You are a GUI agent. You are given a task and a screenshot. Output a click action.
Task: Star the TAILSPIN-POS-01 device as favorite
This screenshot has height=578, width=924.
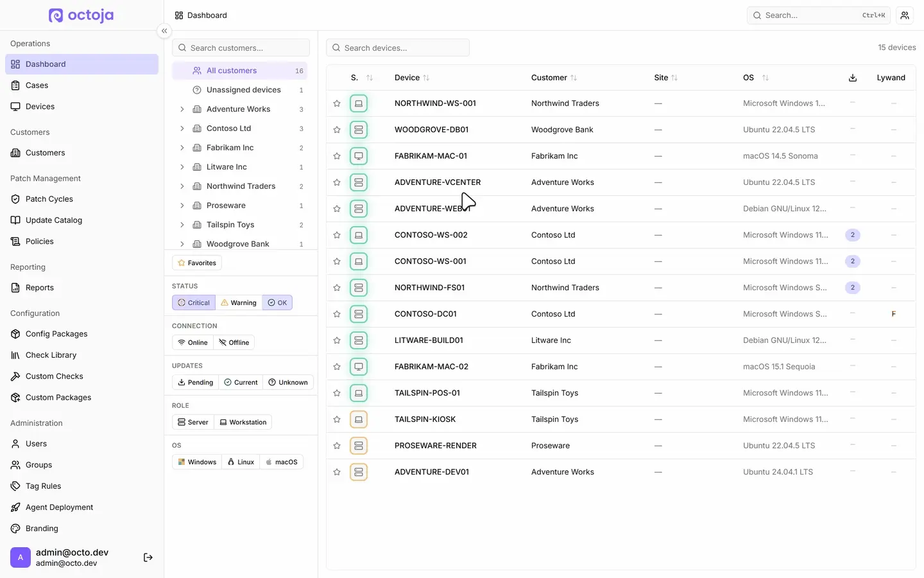(x=337, y=393)
